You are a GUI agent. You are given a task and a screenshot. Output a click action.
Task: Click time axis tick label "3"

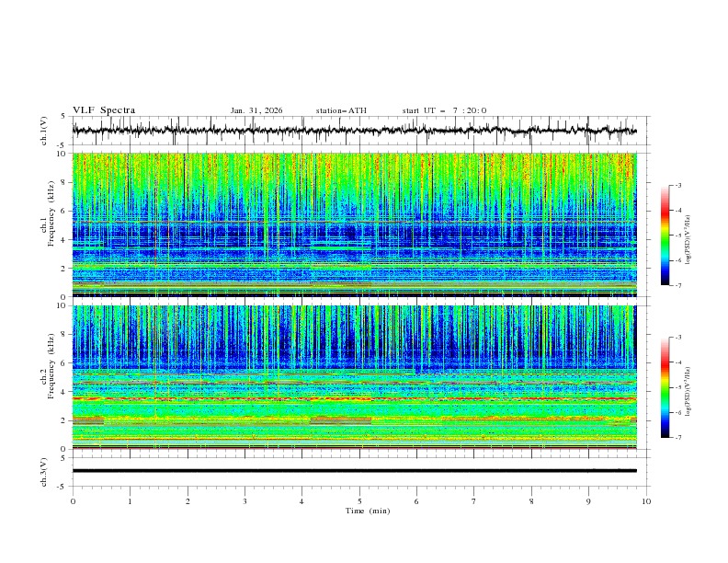245,501
